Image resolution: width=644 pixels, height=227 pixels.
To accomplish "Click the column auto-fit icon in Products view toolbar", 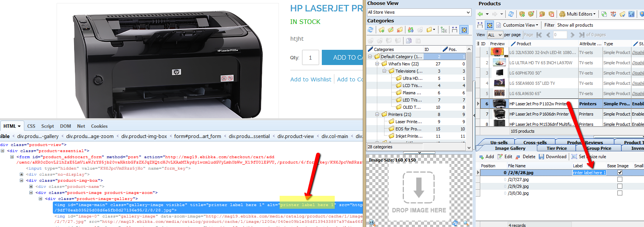I will tap(480, 25).
